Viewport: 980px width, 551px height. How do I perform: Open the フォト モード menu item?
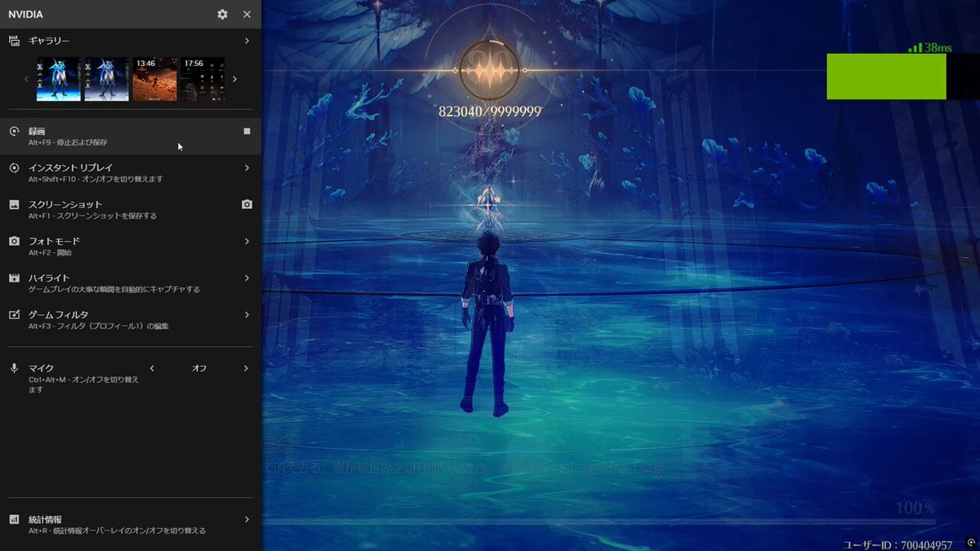pyautogui.click(x=131, y=247)
